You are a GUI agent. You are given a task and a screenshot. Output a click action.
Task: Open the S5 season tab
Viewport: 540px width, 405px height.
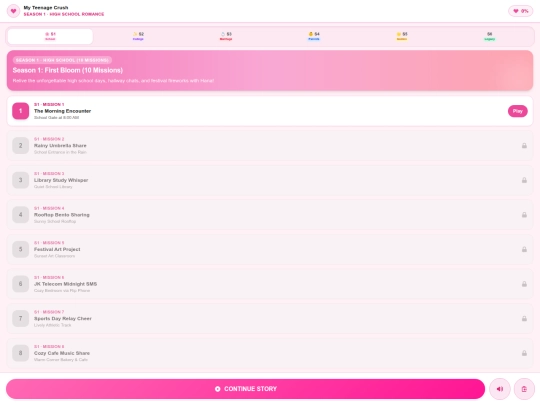coord(402,36)
